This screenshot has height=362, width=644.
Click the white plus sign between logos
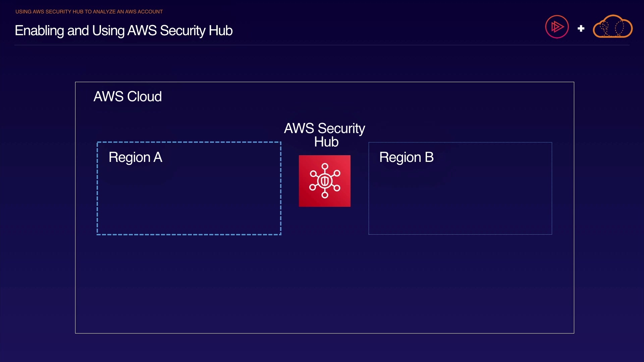point(581,28)
